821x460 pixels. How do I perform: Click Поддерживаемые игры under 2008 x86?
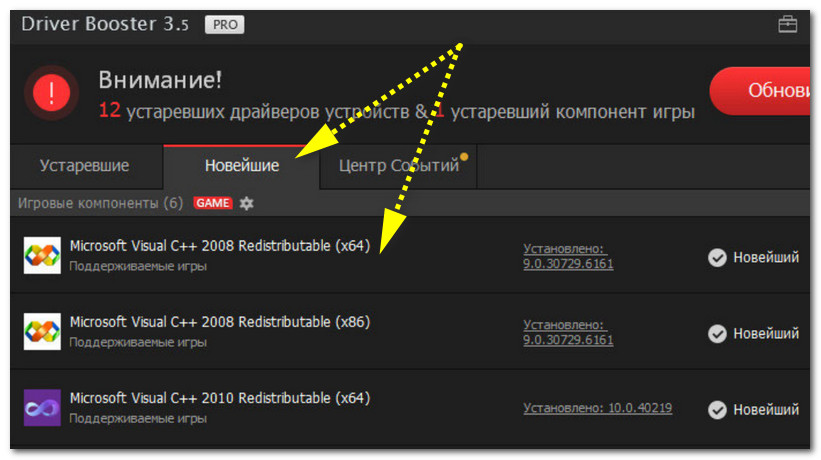point(138,342)
